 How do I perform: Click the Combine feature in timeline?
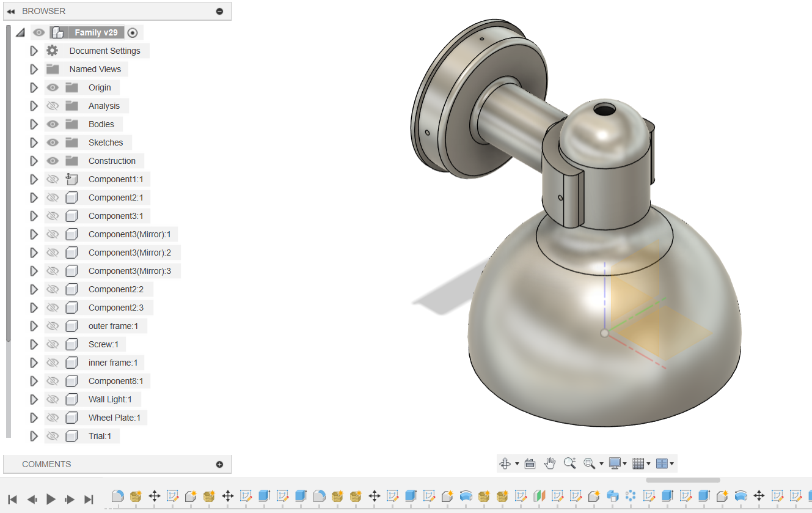[x=613, y=496]
